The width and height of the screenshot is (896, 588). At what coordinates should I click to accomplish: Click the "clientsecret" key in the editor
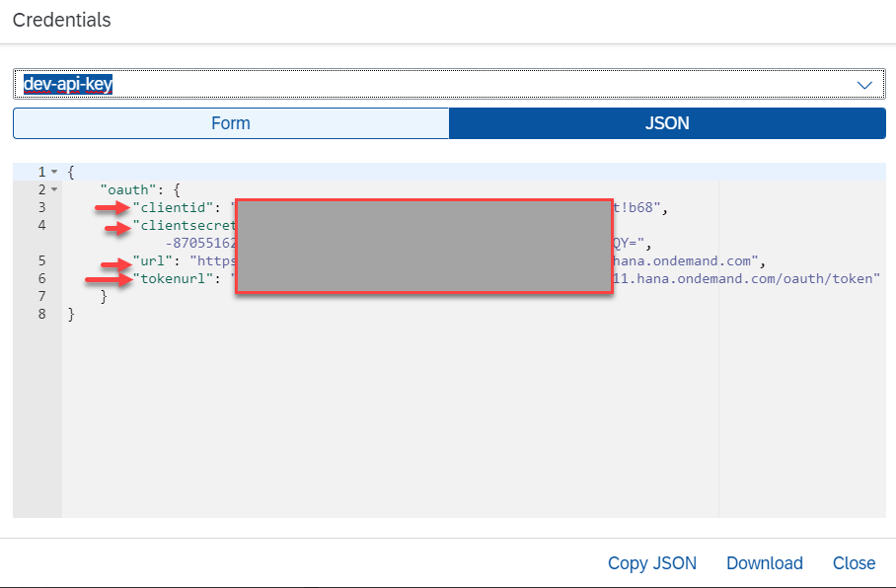pos(187,225)
